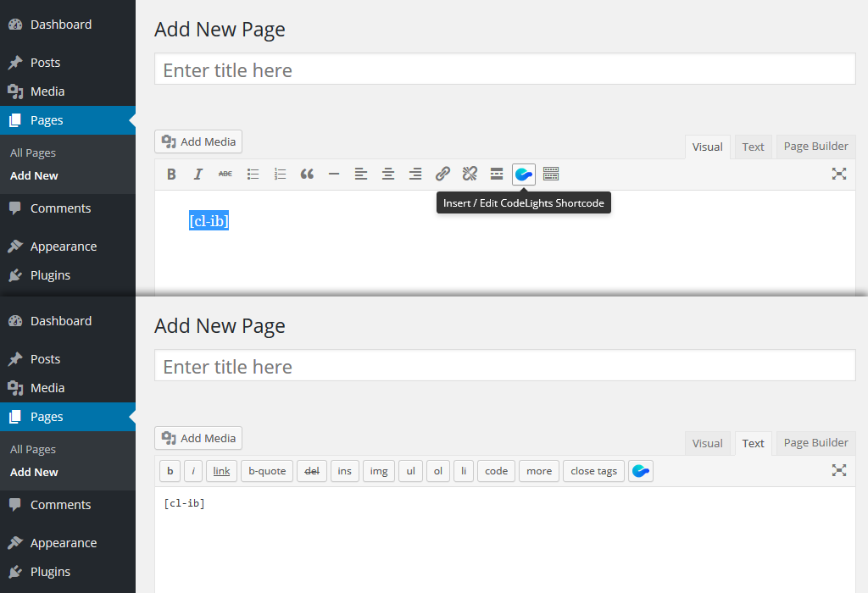Select Text tab in lower editor
Viewport: 868px width, 593px height.
[x=753, y=444]
